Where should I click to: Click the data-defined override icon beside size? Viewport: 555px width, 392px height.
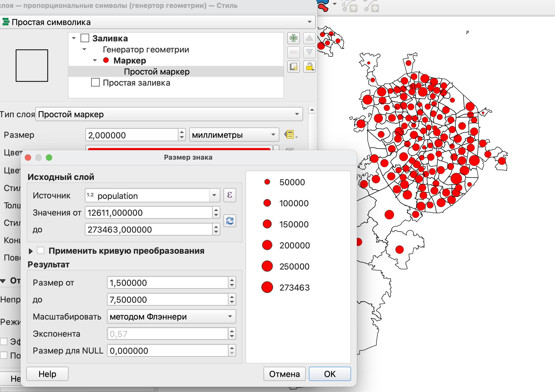(x=290, y=135)
